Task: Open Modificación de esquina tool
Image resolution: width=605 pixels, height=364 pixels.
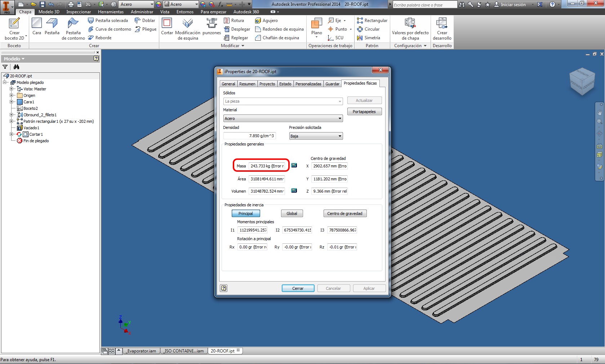Action: (x=188, y=29)
